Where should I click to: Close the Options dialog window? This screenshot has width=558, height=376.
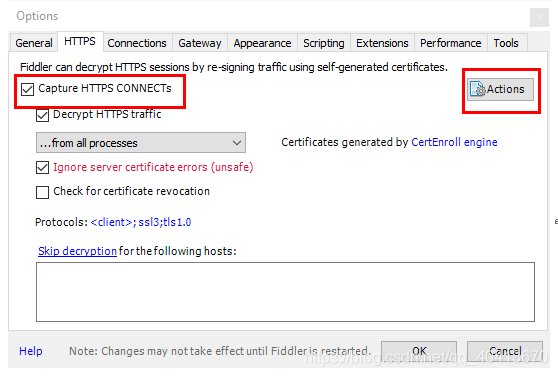(539, 17)
